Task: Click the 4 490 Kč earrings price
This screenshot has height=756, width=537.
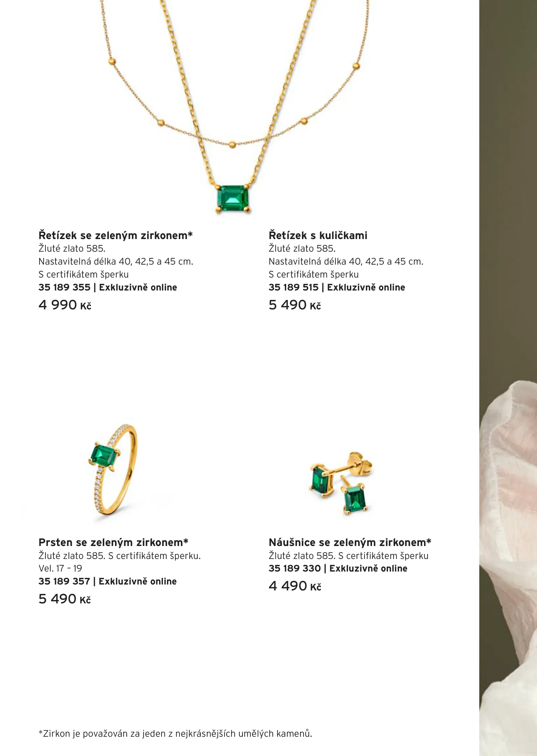Action: tap(295, 586)
